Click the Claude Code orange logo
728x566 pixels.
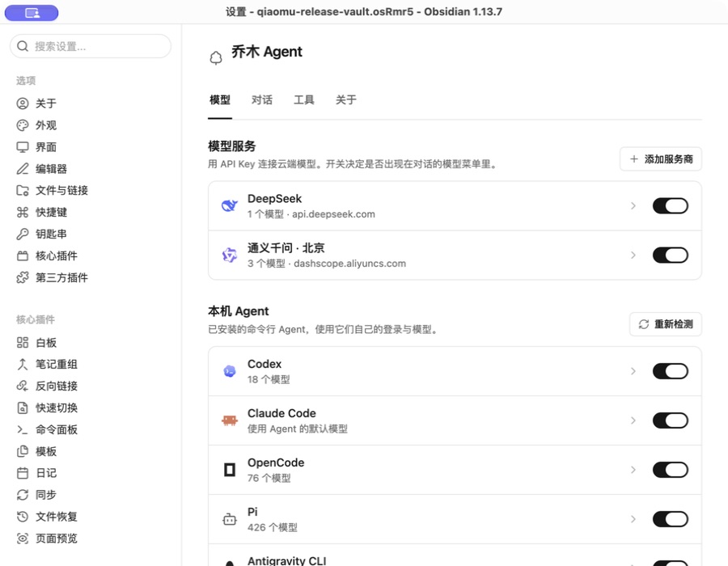click(230, 420)
